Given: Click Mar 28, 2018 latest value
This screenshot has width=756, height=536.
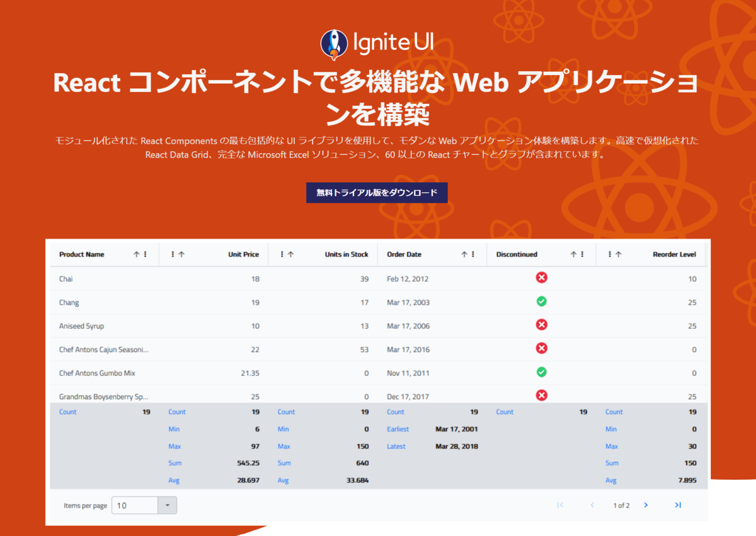Looking at the screenshot, I should click(457, 447).
